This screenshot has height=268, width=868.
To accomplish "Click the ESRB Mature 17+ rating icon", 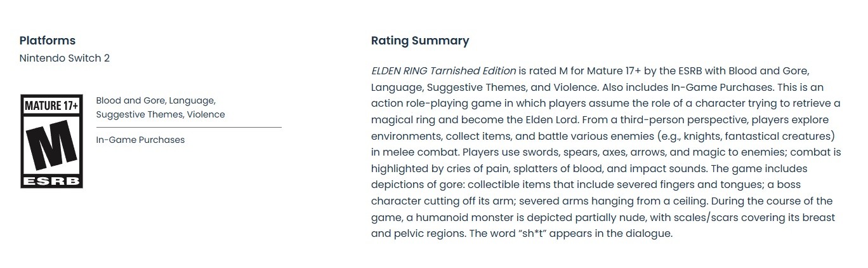I will [51, 141].
